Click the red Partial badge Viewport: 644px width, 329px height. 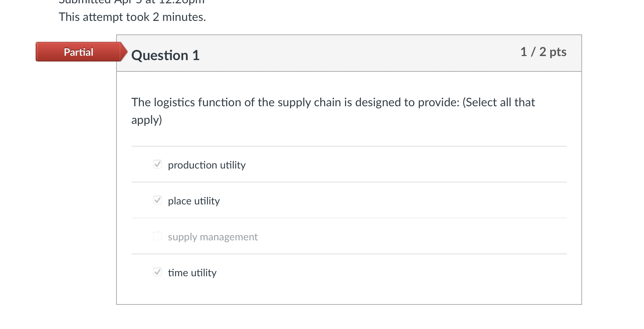tap(78, 52)
